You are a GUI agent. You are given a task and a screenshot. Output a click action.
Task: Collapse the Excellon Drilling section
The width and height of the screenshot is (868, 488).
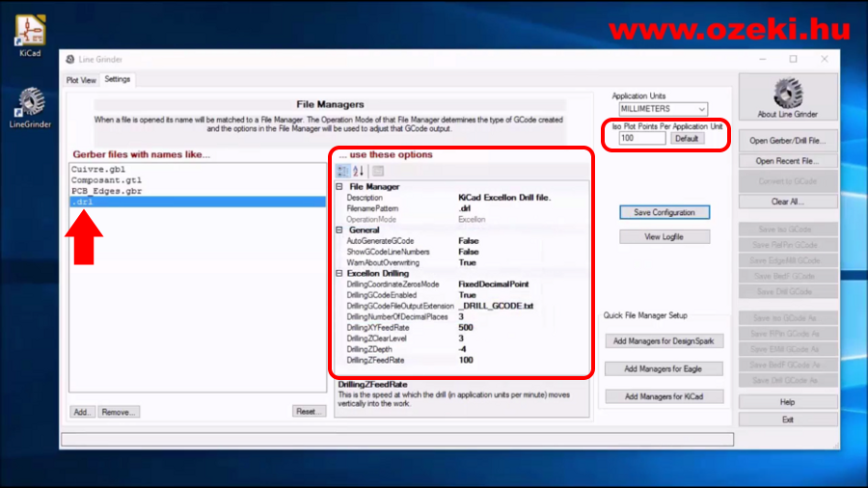(339, 274)
